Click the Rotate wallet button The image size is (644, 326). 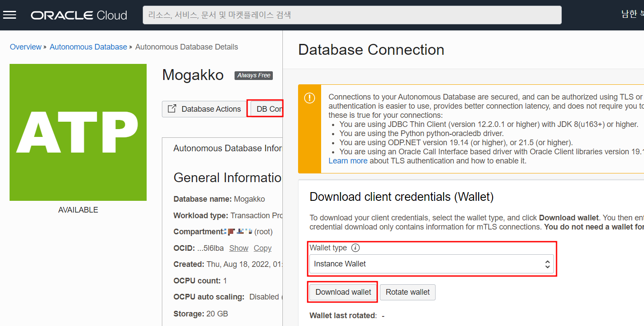click(x=408, y=292)
